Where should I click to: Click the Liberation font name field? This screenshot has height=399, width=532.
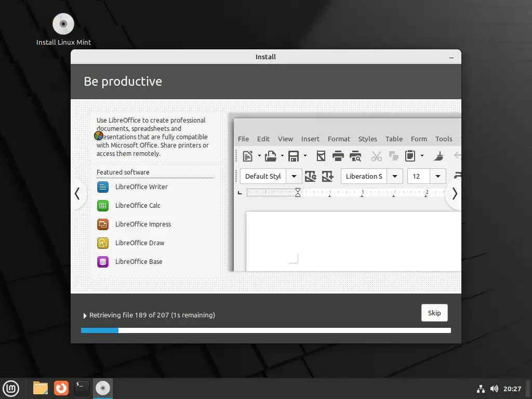coord(364,177)
